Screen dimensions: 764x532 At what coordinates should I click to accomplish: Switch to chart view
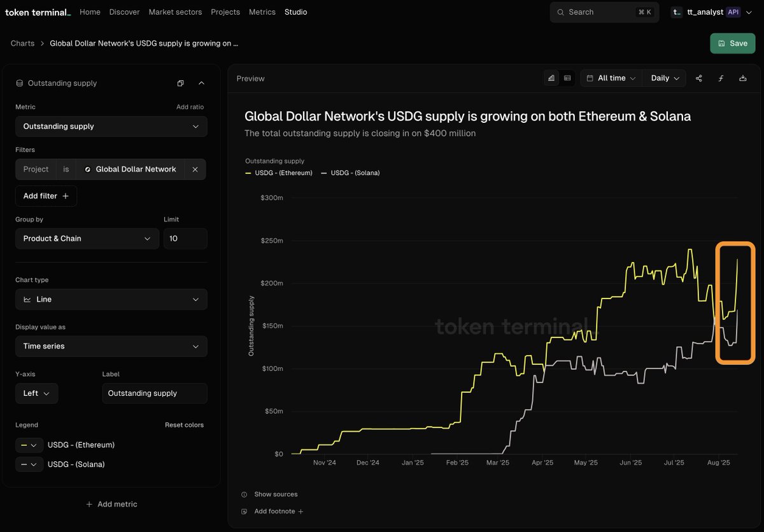(x=551, y=78)
